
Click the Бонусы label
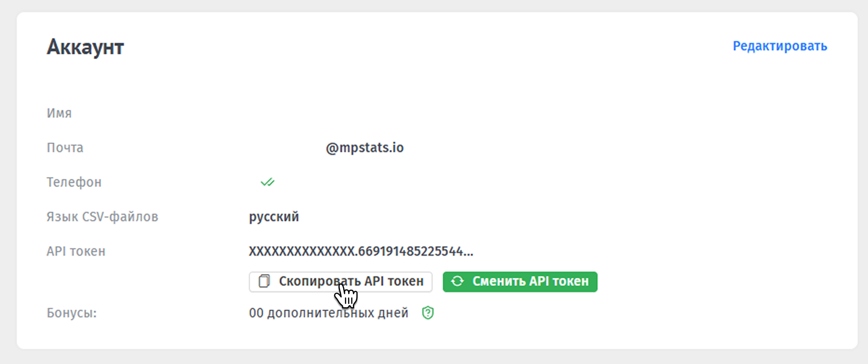[72, 313]
